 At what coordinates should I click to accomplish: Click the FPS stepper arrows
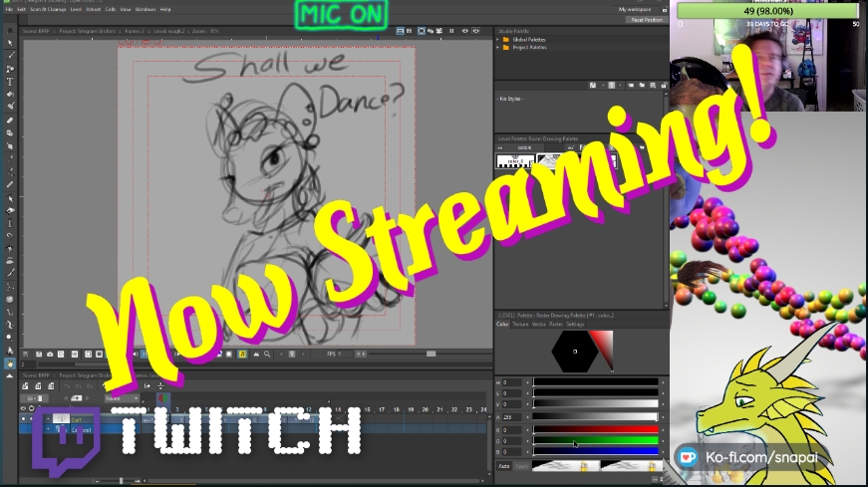click(361, 355)
